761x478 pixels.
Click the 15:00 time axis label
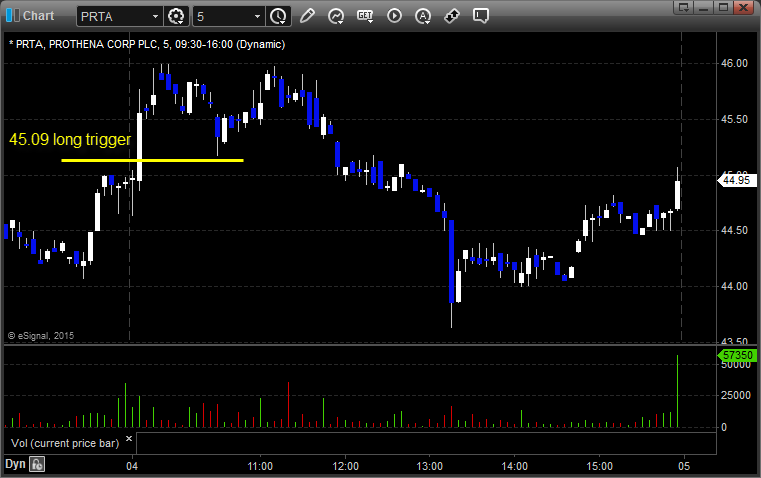click(599, 466)
